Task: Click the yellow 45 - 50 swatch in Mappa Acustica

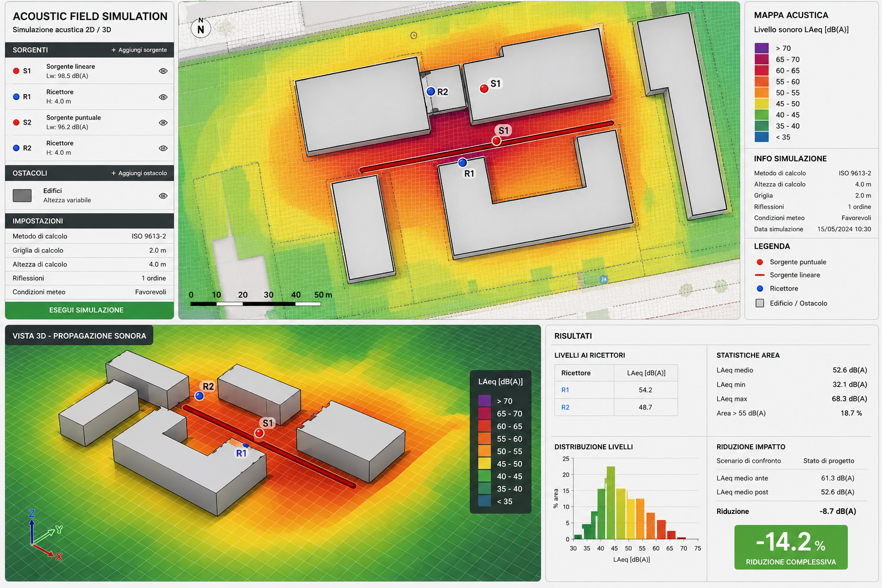Action: pos(761,104)
